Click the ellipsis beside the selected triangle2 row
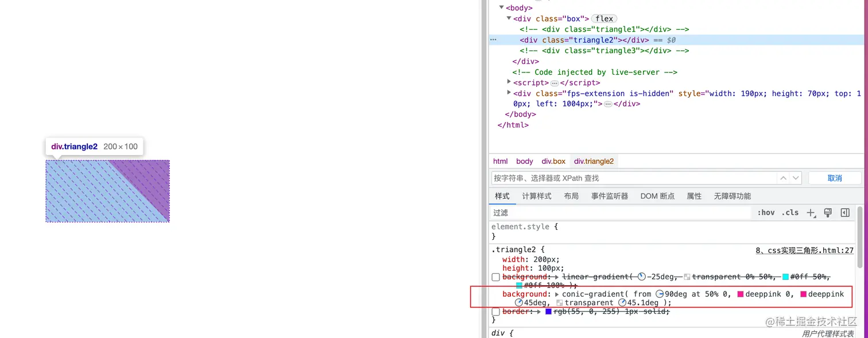Image resolution: width=868 pixels, height=338 pixels. tap(493, 40)
